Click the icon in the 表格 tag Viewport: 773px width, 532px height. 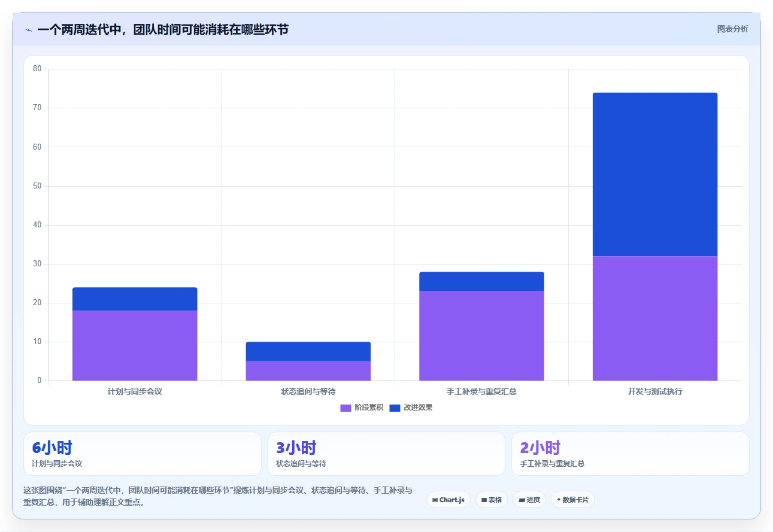click(x=484, y=500)
